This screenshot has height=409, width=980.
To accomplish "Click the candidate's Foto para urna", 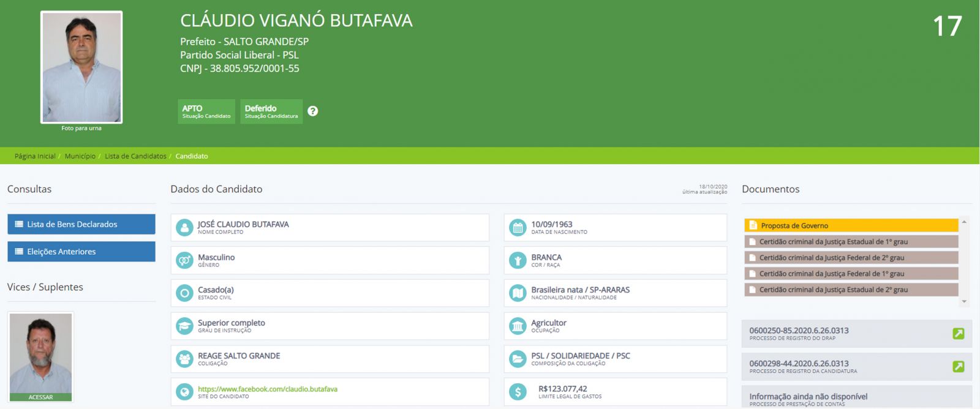I will click(x=81, y=67).
